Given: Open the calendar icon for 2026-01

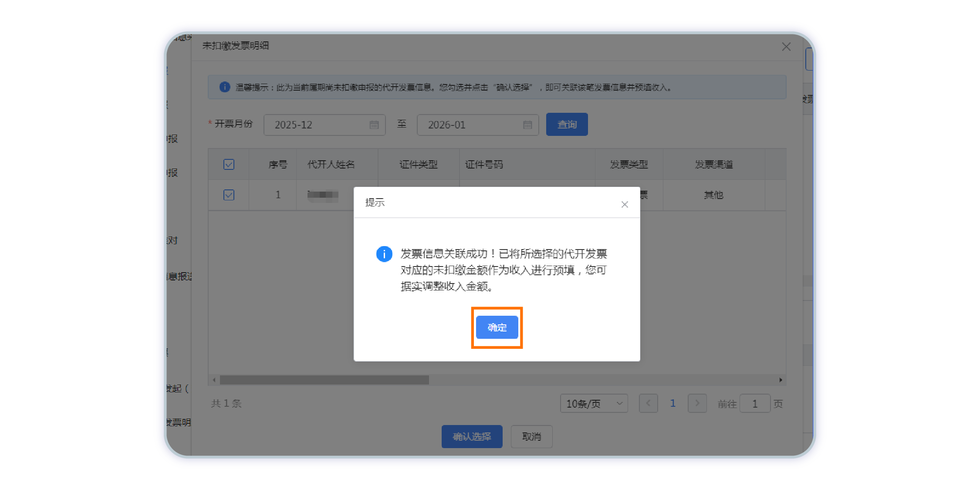Looking at the screenshot, I should tap(527, 125).
